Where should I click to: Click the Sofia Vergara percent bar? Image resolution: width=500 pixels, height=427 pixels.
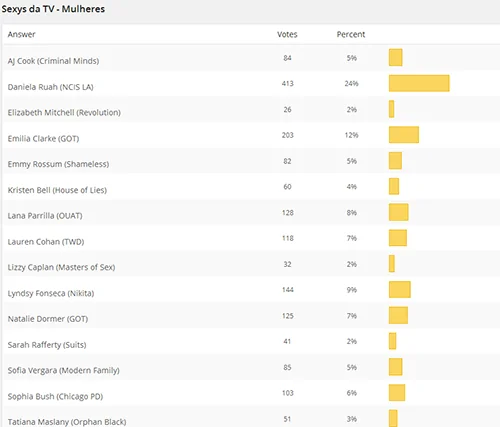[x=395, y=367]
